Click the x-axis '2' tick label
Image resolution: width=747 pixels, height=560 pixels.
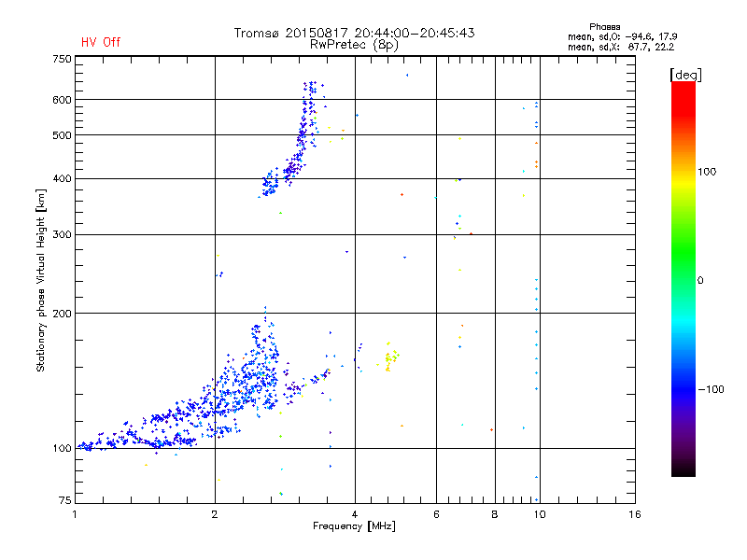click(215, 514)
